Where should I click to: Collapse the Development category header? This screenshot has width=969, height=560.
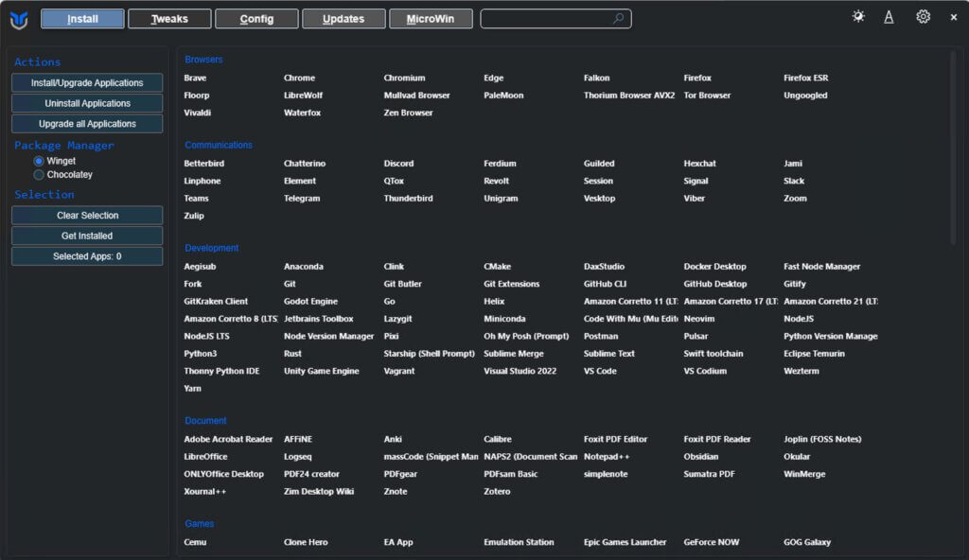tap(211, 248)
